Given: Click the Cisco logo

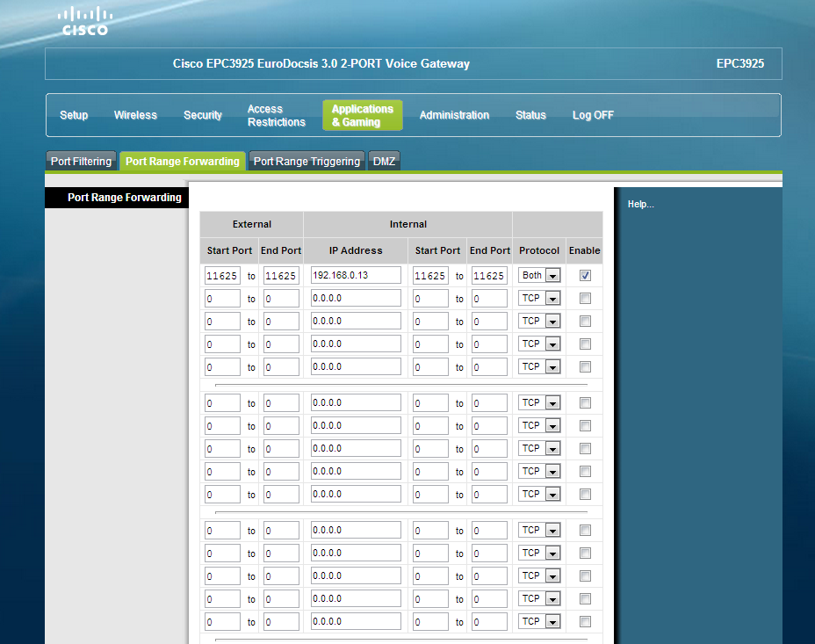Looking at the screenshot, I should click(x=84, y=21).
